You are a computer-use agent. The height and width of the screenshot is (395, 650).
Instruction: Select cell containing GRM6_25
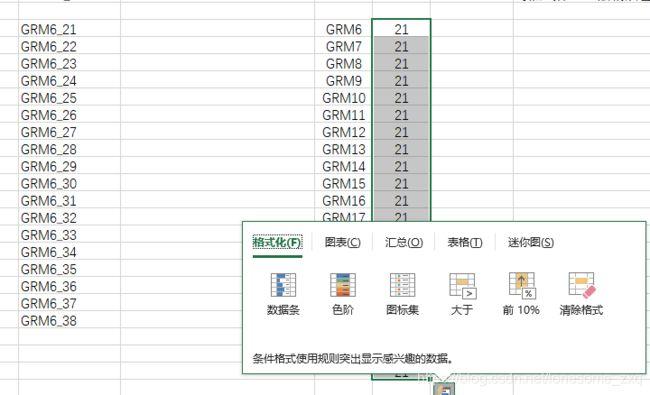tap(70, 98)
